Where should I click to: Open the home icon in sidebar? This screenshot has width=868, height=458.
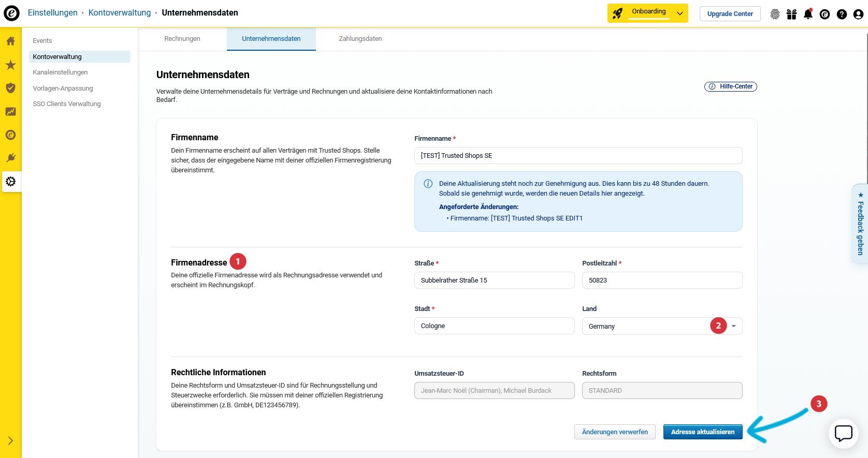(x=10, y=41)
